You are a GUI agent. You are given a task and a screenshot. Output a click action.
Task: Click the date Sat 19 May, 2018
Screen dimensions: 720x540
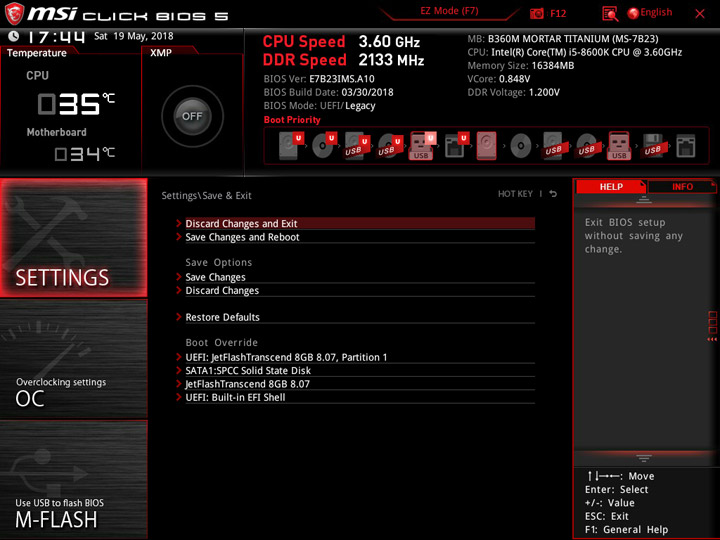(134, 36)
